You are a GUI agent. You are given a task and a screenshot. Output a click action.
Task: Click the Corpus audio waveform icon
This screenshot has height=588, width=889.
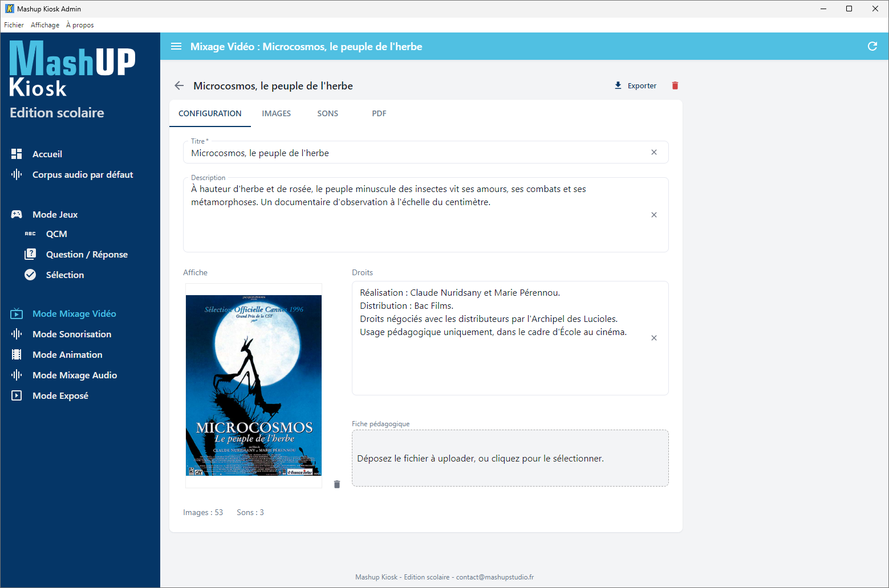17,174
